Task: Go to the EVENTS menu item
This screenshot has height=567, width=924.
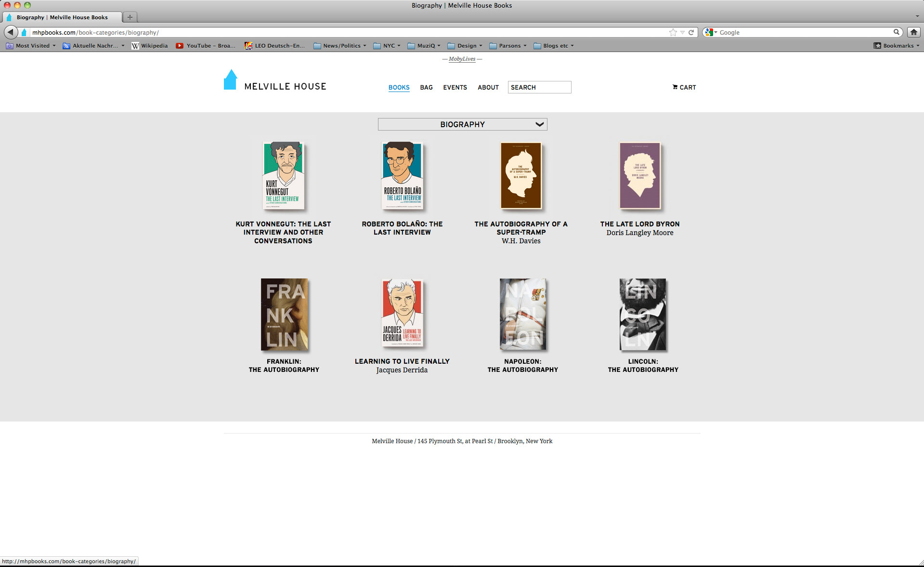Action: click(455, 87)
